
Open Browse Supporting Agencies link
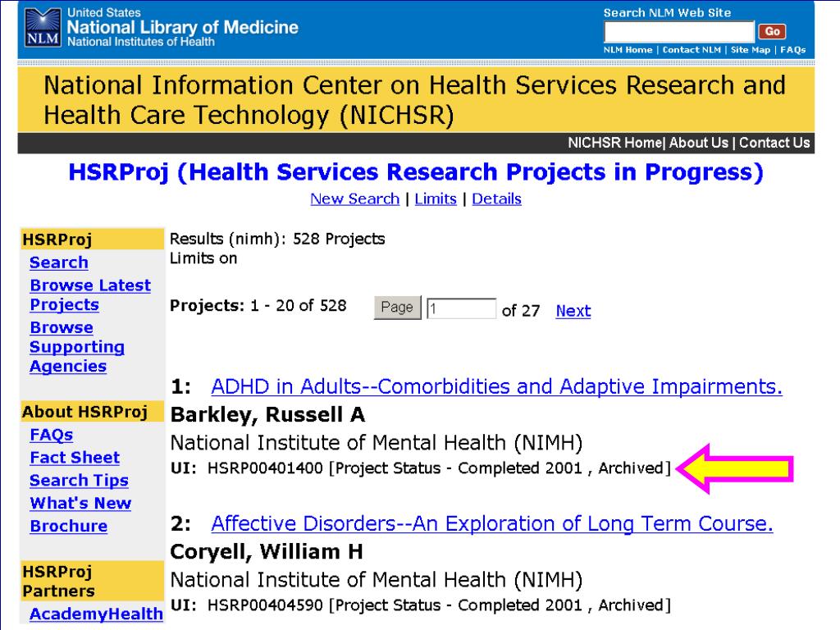[x=77, y=347]
